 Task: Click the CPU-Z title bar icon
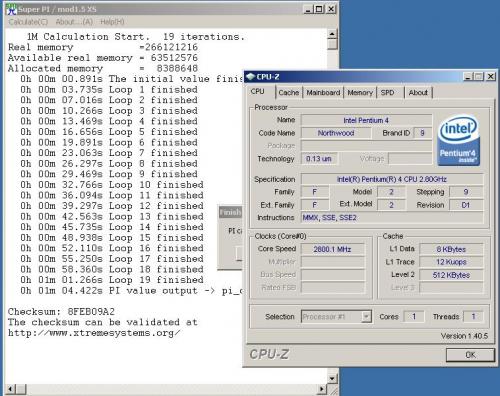tap(250, 77)
